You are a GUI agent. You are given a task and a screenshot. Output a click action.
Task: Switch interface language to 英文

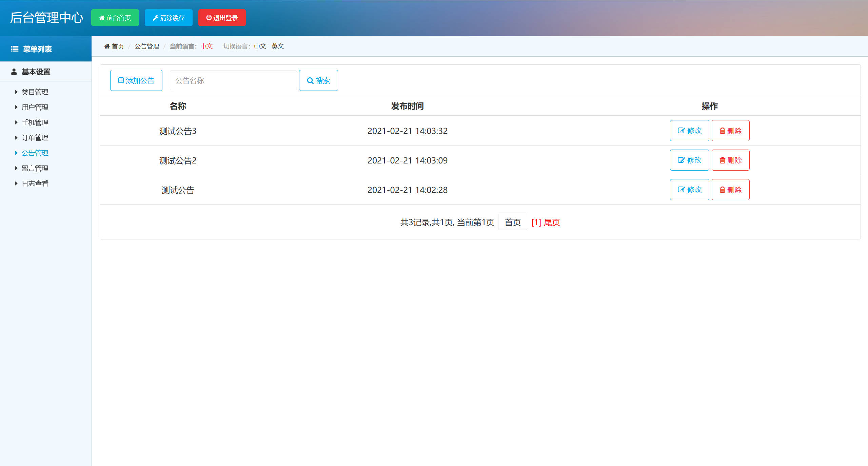tap(277, 46)
